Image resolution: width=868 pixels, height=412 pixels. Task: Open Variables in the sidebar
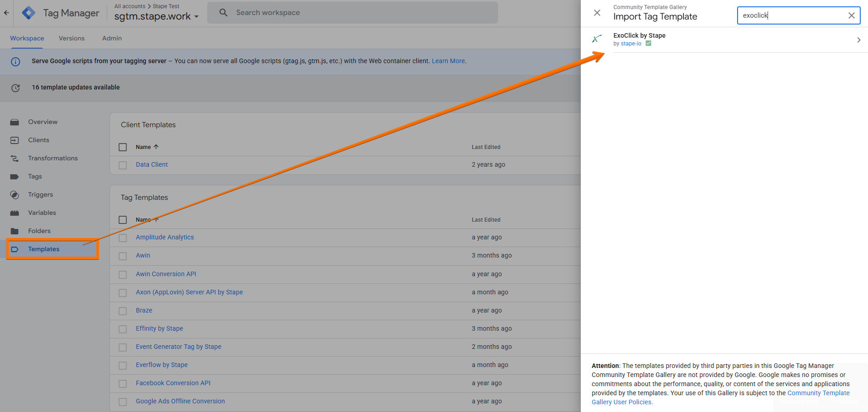tap(42, 213)
